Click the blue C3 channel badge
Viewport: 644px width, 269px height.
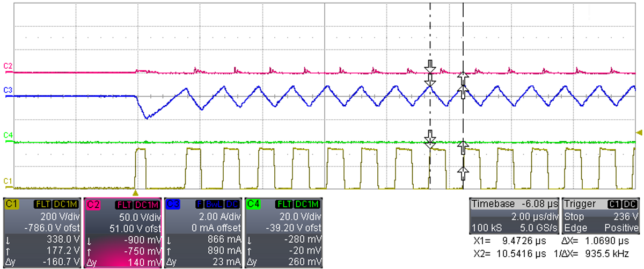coord(173,204)
